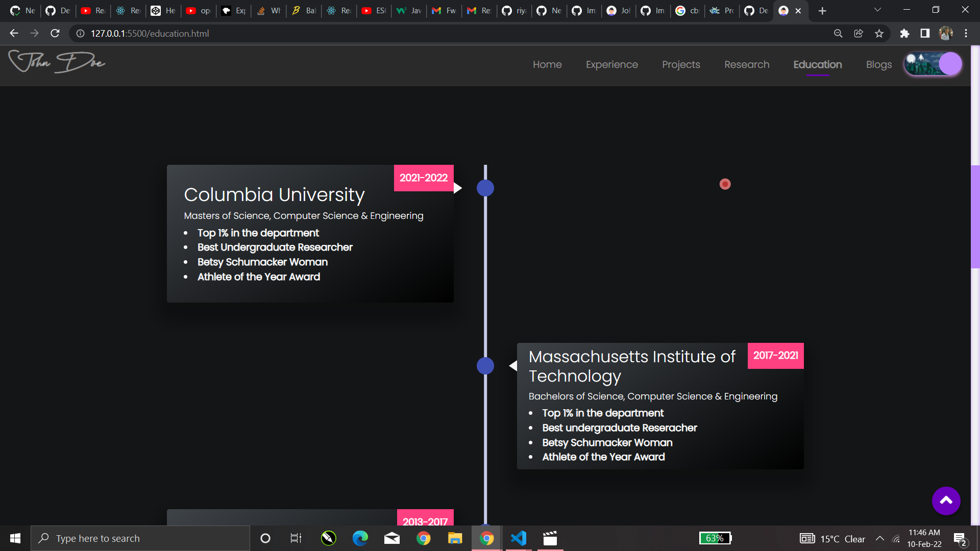Switch to the 'cb' Google tab
This screenshot has width=980, height=551.
click(x=688, y=11)
